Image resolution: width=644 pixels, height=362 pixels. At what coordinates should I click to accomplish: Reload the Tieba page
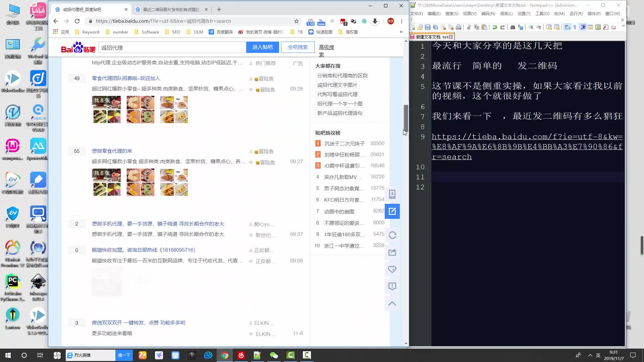(77, 21)
